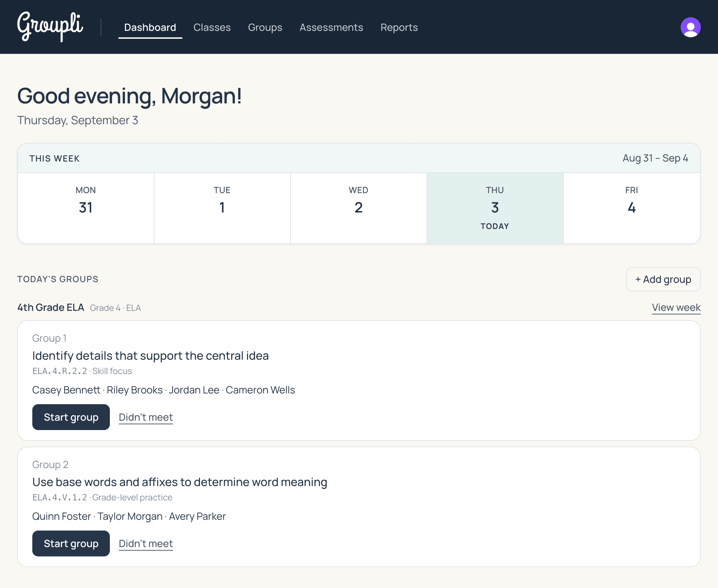Click student name Jordan Lee
Image resolution: width=718 pixels, height=588 pixels.
[x=194, y=390]
